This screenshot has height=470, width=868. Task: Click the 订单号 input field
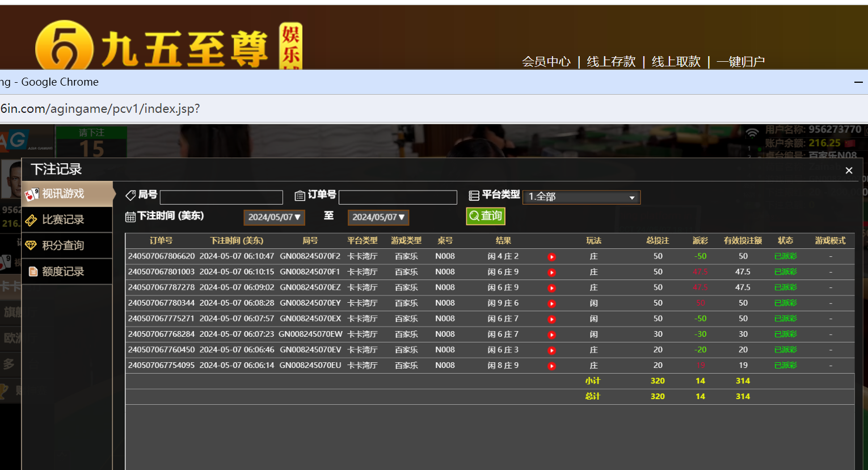[398, 197]
